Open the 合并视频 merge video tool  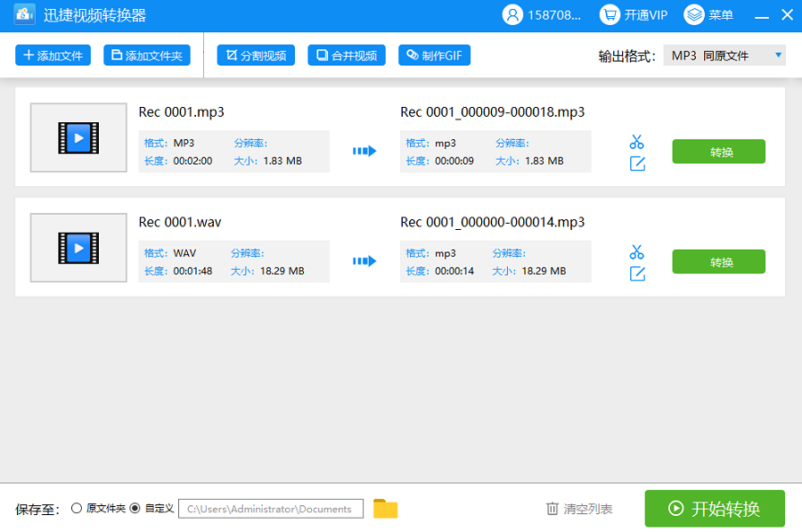347,55
